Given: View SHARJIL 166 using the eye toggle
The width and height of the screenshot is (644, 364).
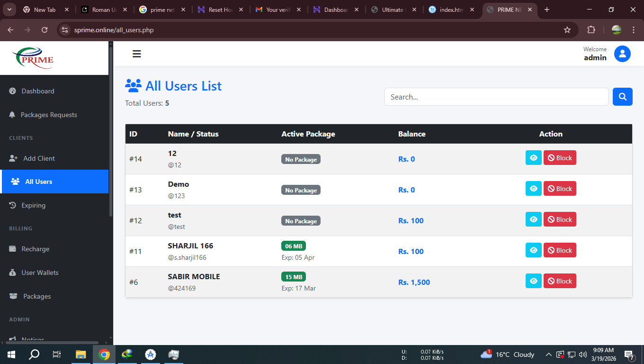Looking at the screenshot, I should (533, 250).
